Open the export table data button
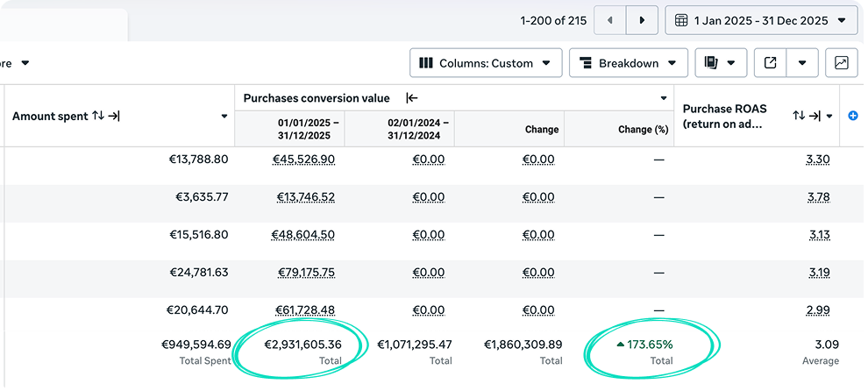 point(771,63)
